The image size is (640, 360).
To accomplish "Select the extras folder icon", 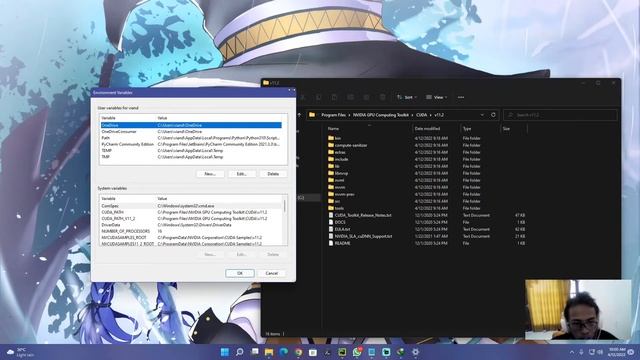I will point(331,152).
